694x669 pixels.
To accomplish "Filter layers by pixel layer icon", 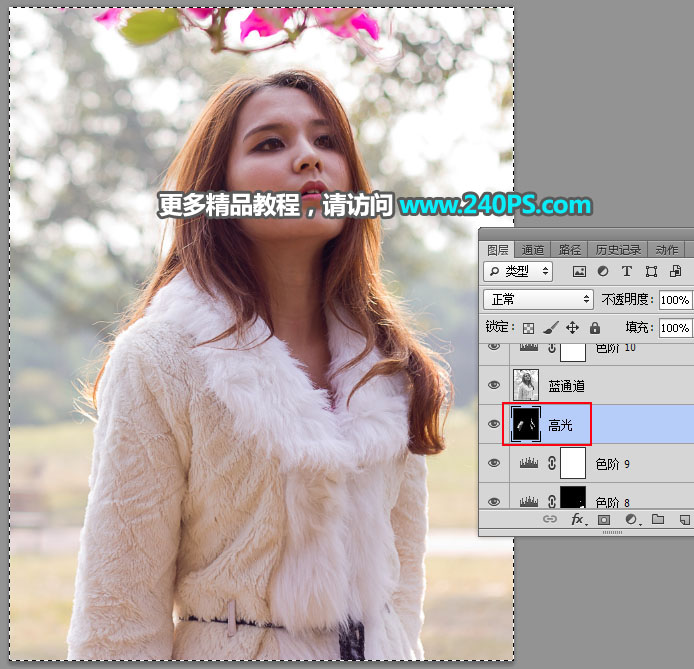I will 579,271.
